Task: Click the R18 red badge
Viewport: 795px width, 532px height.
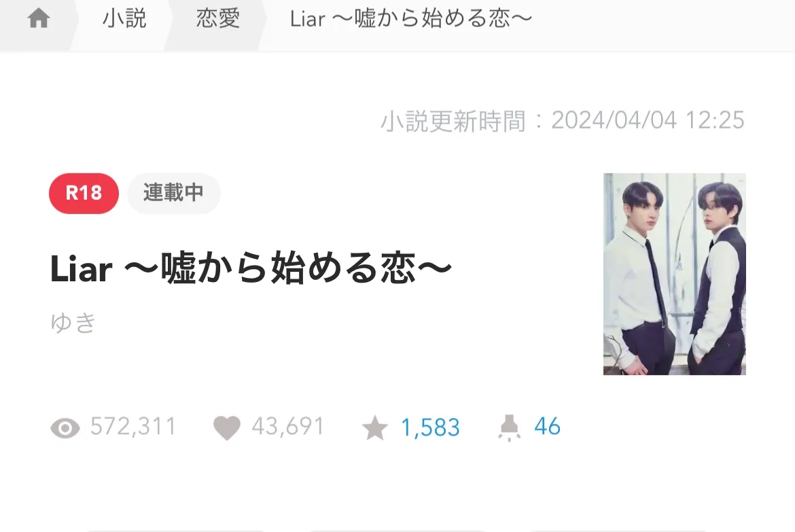Action: 84,193
